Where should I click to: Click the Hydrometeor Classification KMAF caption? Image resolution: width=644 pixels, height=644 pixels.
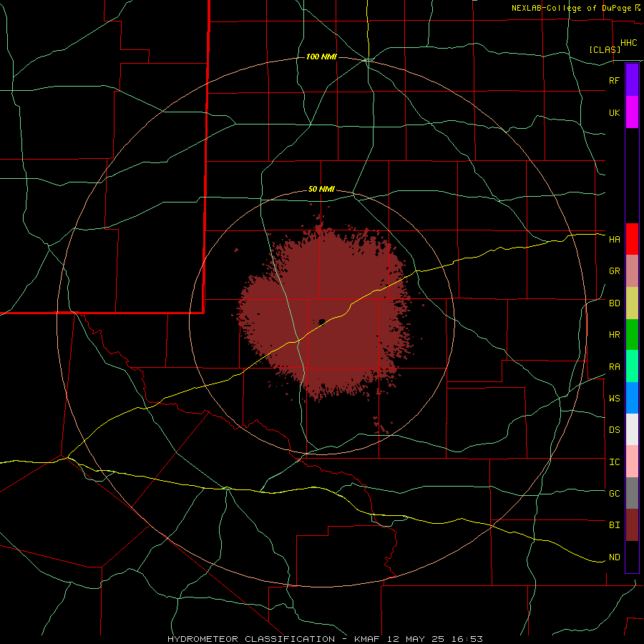click(325, 639)
